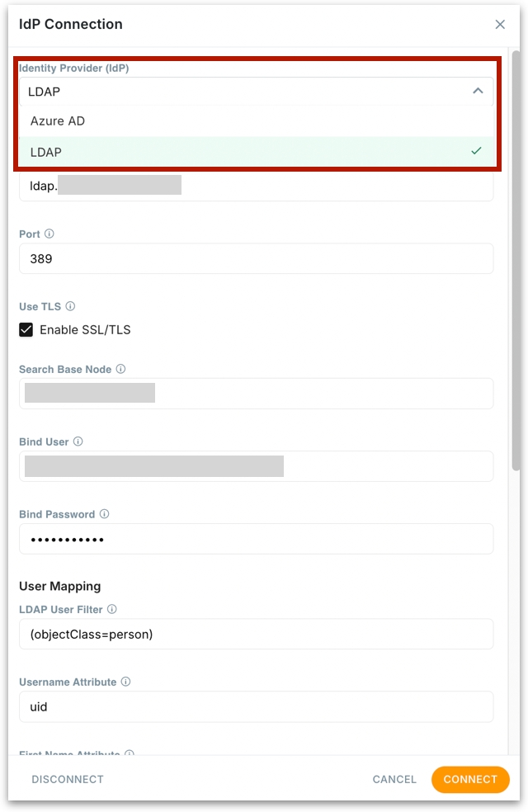Close the IdP Connection dialog
This screenshot has width=528, height=812.
[500, 25]
